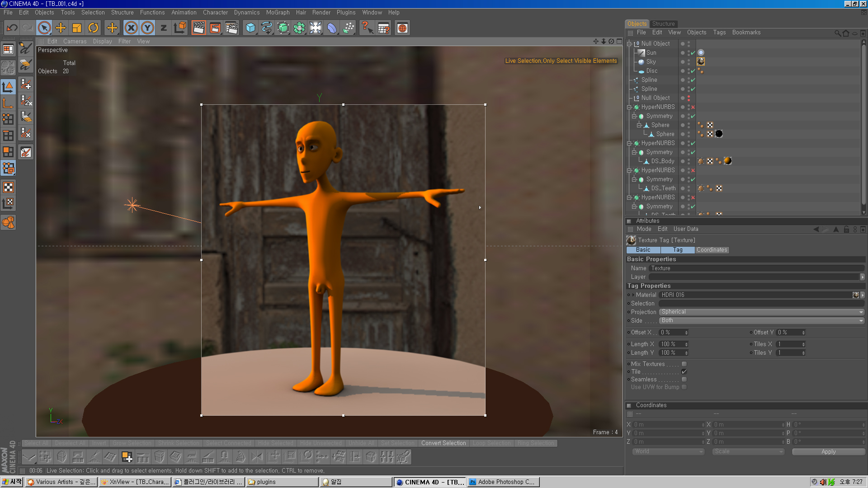Select the Scale tool

tap(77, 28)
